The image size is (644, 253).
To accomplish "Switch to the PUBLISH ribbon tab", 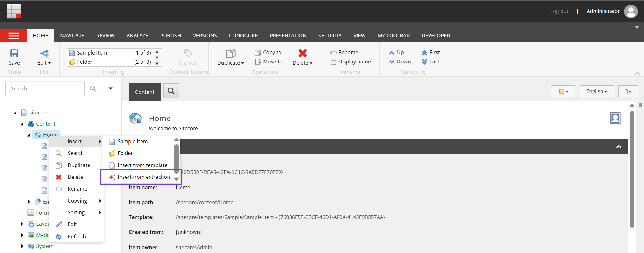I will (x=170, y=36).
